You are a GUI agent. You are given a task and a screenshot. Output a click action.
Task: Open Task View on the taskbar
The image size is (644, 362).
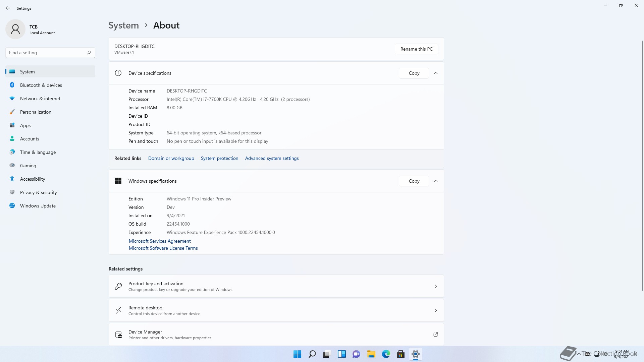[327, 354]
